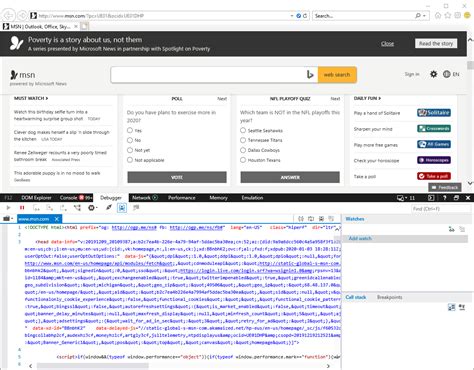
Task: Select the Not yet poll option
Action: (130, 150)
